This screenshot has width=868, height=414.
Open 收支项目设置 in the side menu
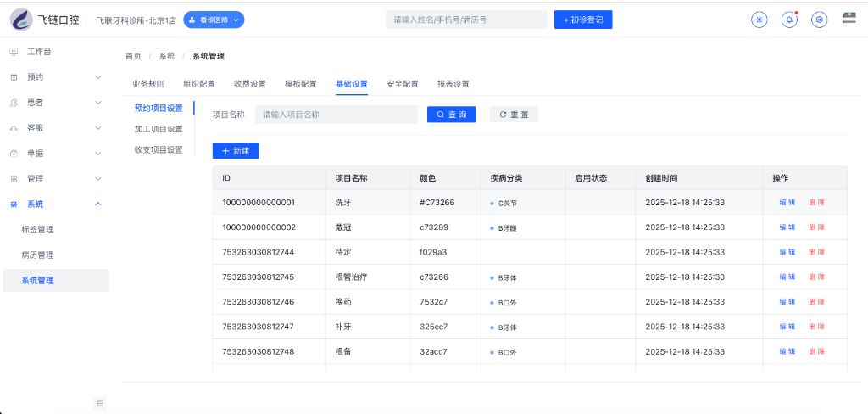159,149
